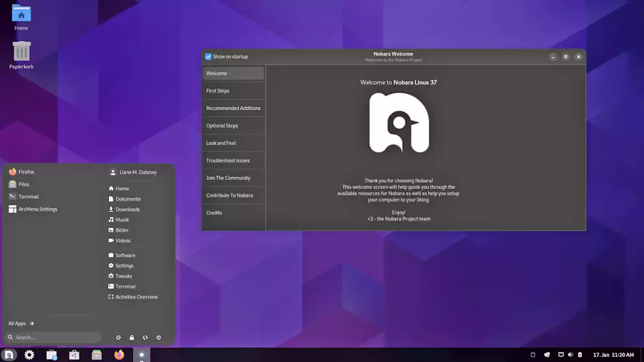This screenshot has width=644, height=362.
Task: Click the active Nobara Welcome taskbar icon
Action: click(x=141, y=355)
